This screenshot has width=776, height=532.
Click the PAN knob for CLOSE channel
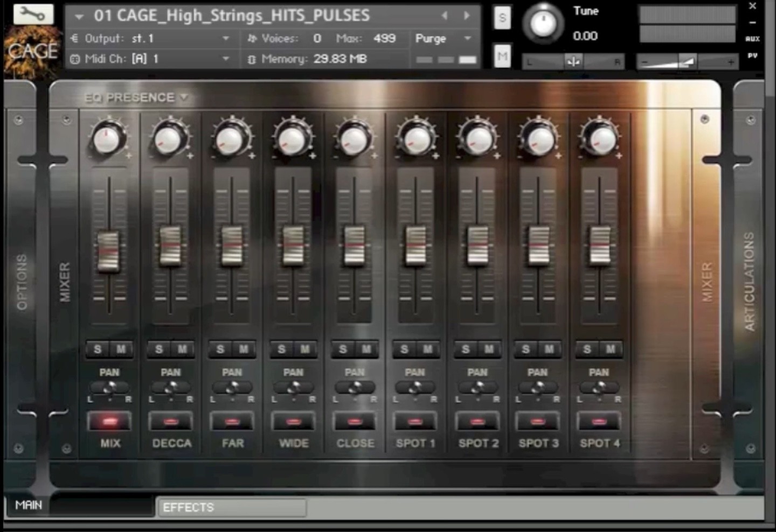click(354, 387)
